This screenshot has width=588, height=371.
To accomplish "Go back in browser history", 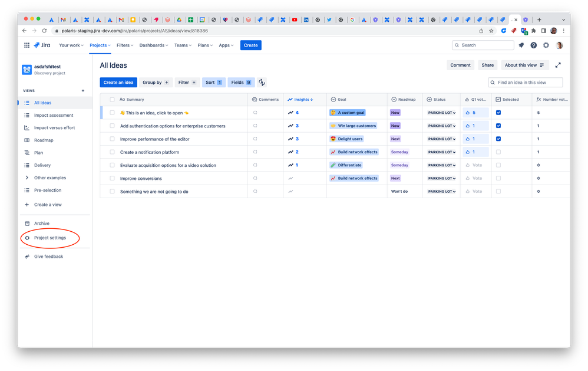I will click(x=24, y=31).
